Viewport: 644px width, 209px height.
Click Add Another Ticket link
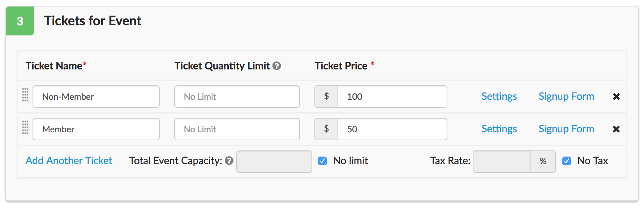coord(69,161)
